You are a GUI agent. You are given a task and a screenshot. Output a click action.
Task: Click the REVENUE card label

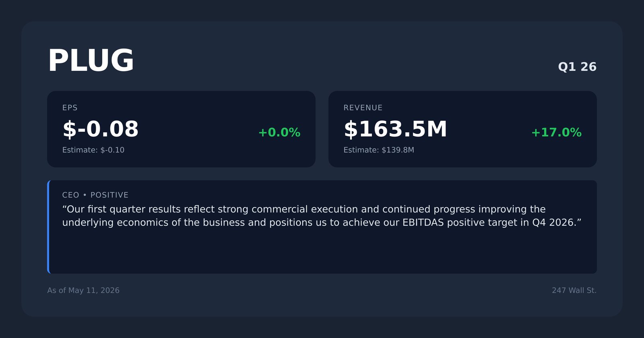tap(363, 108)
